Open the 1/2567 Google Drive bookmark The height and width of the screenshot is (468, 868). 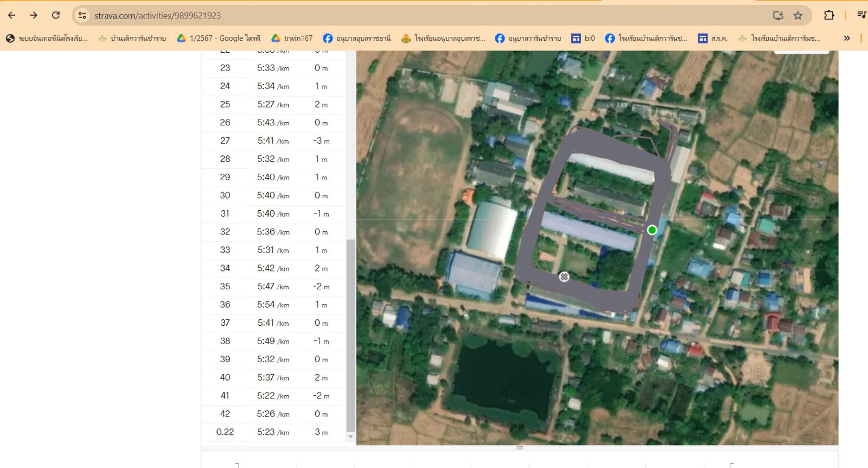219,38
